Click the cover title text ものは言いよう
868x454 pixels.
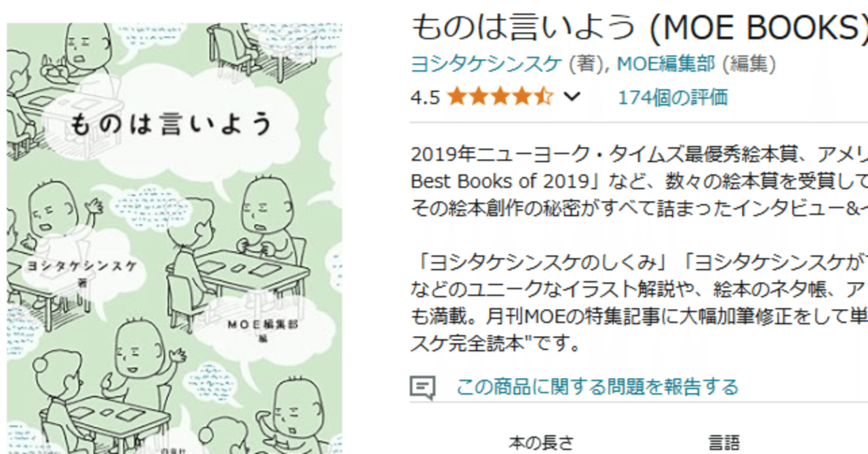pyautogui.click(x=171, y=125)
